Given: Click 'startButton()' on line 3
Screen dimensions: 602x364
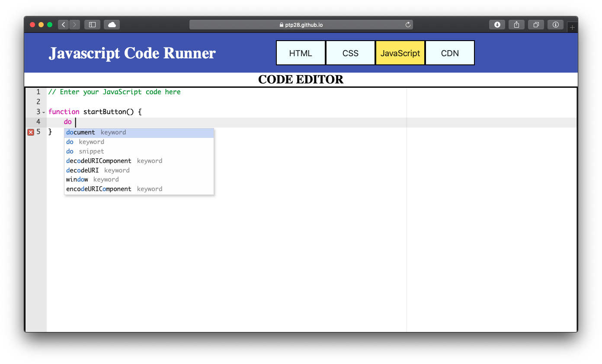Looking at the screenshot, I should (x=109, y=112).
